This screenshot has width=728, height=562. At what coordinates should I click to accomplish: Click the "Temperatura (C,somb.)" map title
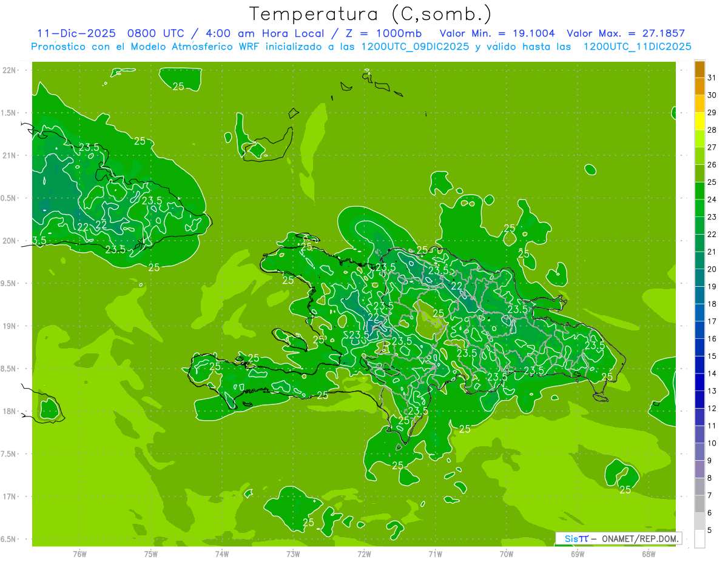pos(370,14)
